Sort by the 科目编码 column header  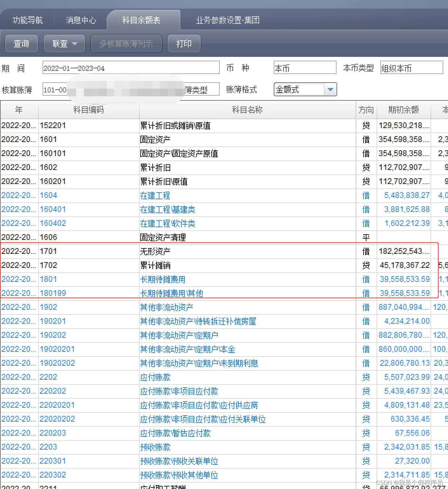click(x=89, y=110)
